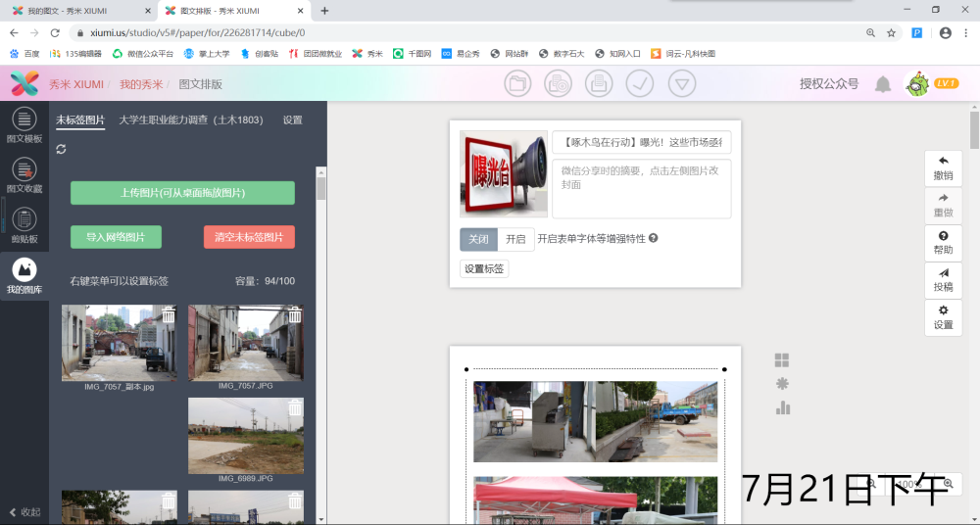Click the 重做 redo button
This screenshot has height=525, width=980.
pyautogui.click(x=943, y=206)
